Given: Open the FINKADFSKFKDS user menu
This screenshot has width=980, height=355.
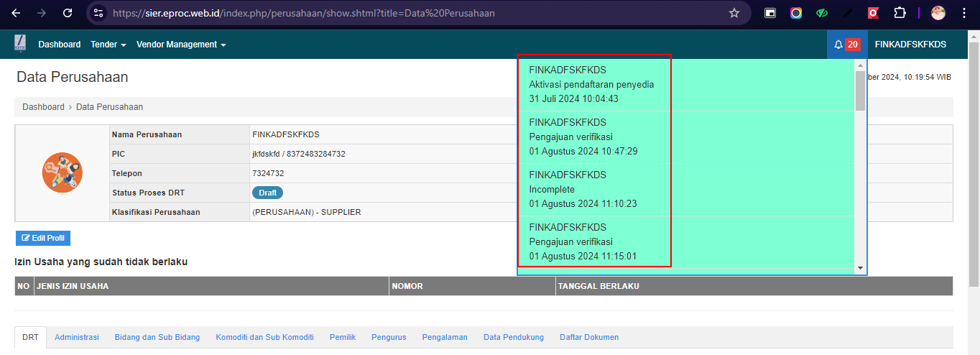Looking at the screenshot, I should tap(910, 45).
